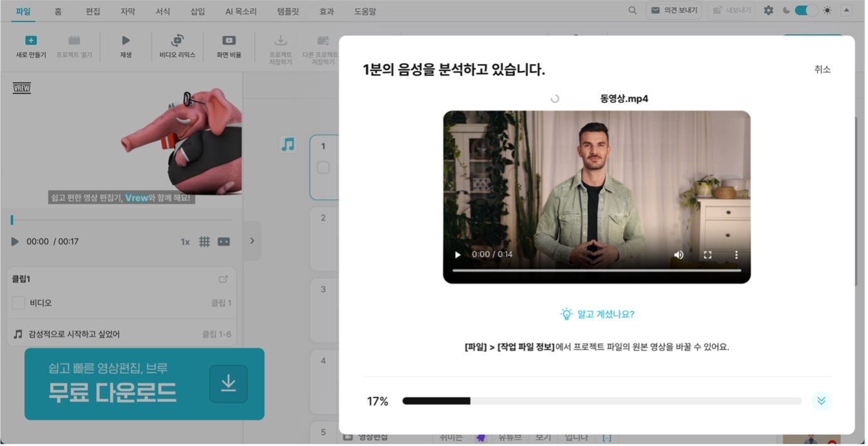The height and width of the screenshot is (446, 868).
Task: Click the 재생 play icon in toolbar
Action: (125, 41)
